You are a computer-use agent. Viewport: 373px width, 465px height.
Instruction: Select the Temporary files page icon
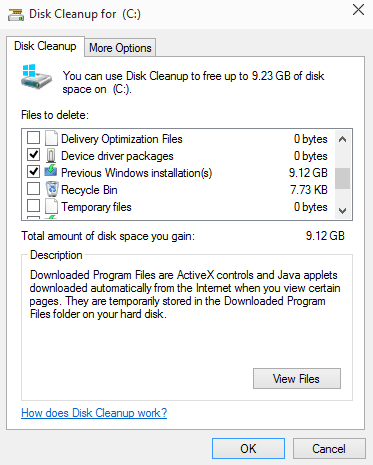51,206
